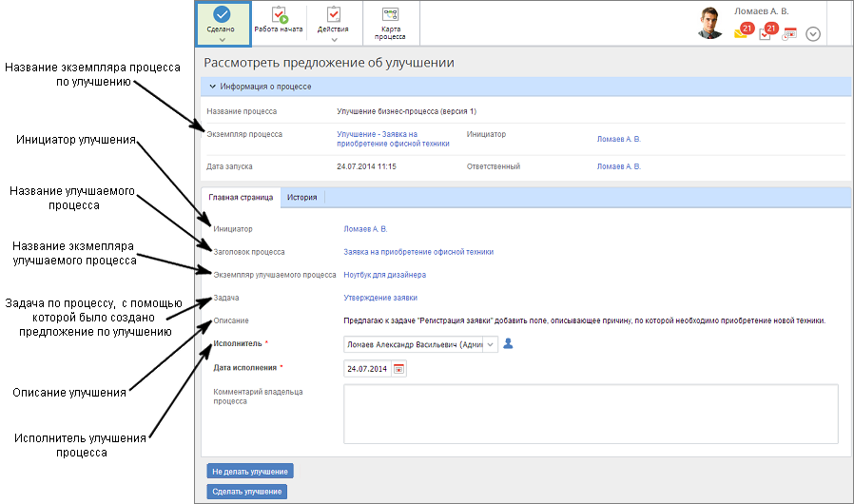The width and height of the screenshot is (854, 504).
Task: Click the Работа начата toolbar icon
Action: [279, 15]
